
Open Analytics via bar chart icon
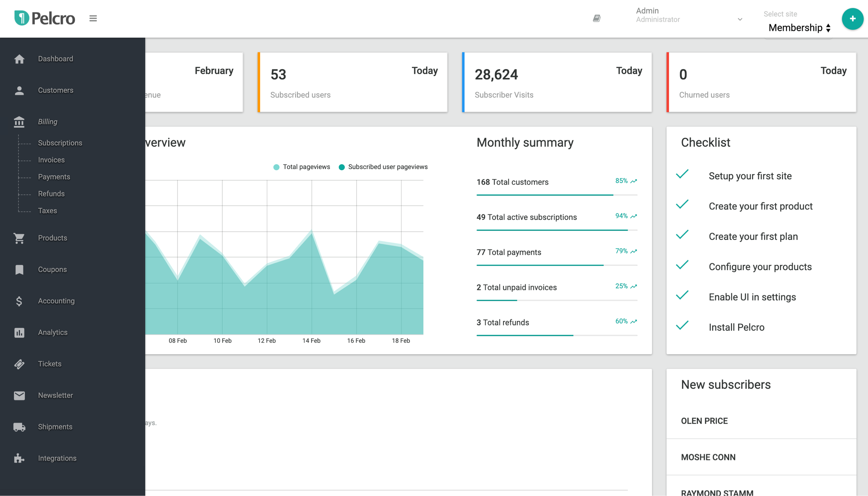[19, 332]
